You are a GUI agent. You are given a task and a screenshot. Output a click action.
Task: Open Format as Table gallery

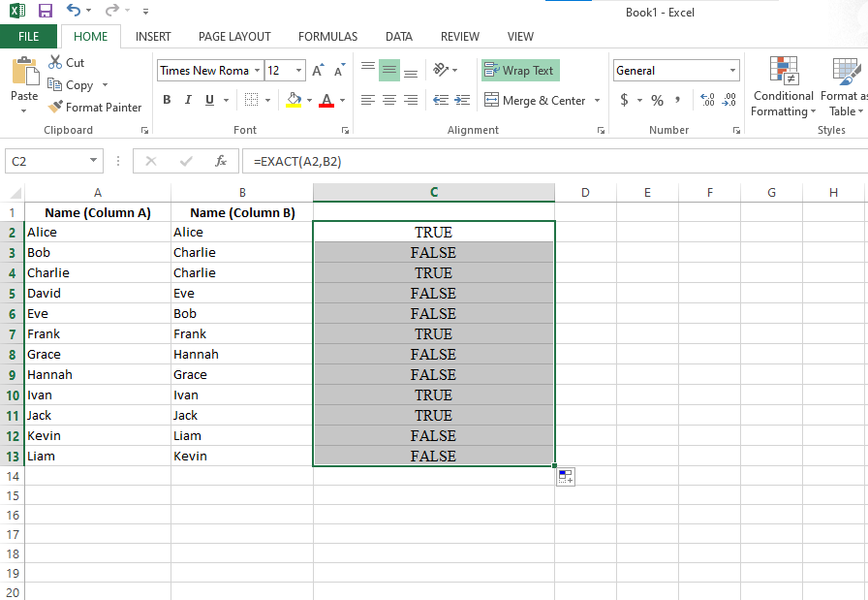click(844, 86)
